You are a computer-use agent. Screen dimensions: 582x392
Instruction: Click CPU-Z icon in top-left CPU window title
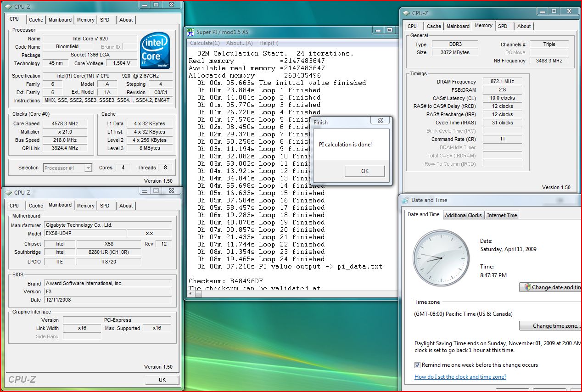9,7
